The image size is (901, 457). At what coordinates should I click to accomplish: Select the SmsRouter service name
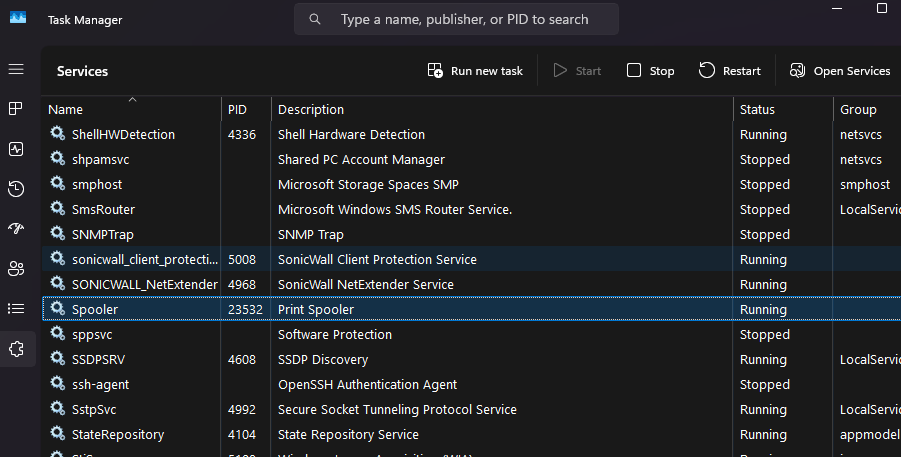(103, 210)
